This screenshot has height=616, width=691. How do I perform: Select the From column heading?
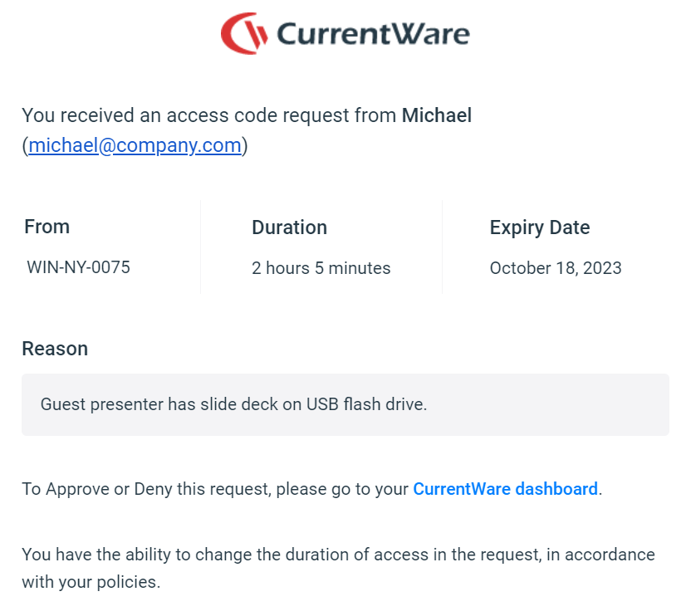[x=47, y=227]
